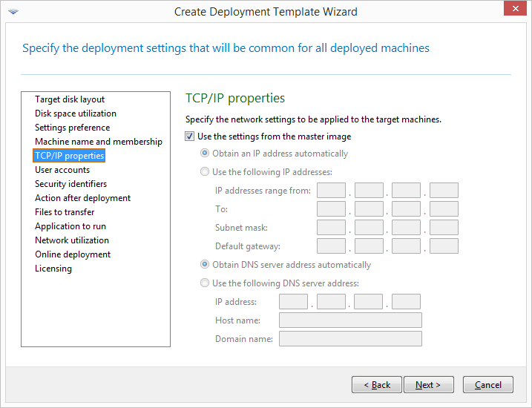Cancel the deployment template wizard
Viewport: 532px width, 408px height.
[x=488, y=385]
